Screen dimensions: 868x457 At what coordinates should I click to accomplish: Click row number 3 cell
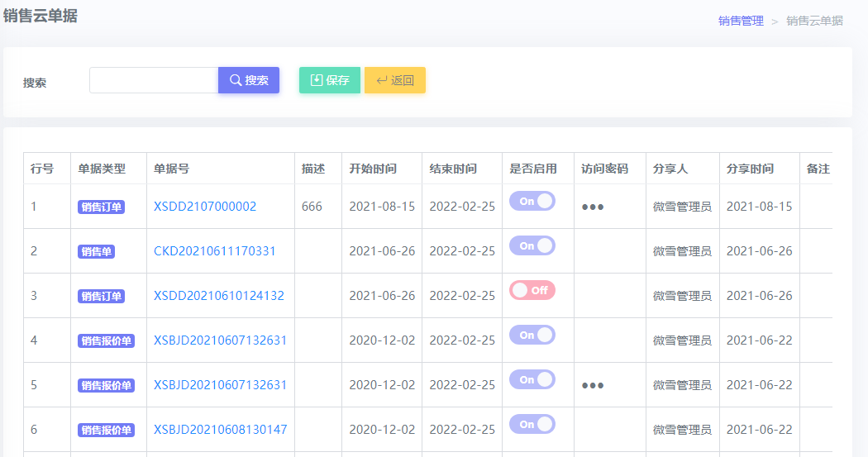[x=47, y=296]
